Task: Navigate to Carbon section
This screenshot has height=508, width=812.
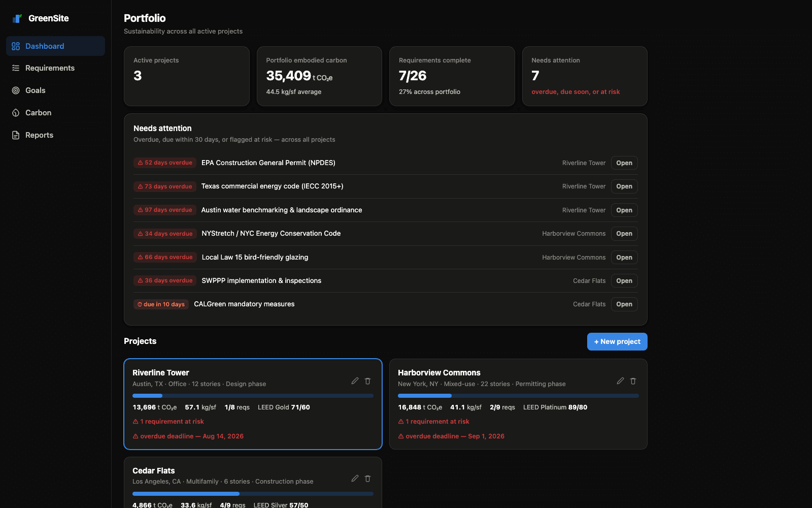Action: click(x=56, y=113)
